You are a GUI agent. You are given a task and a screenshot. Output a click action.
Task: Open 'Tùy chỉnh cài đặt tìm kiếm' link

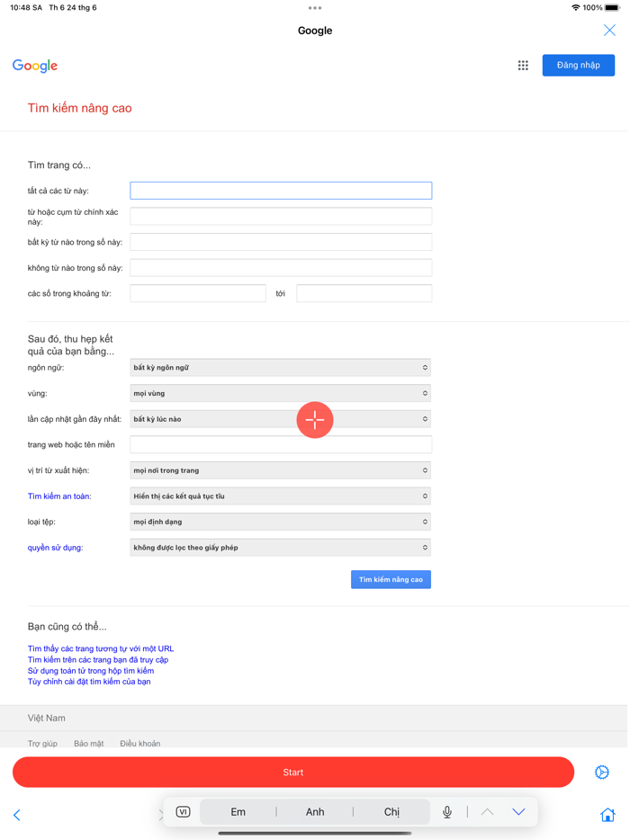tap(89, 682)
